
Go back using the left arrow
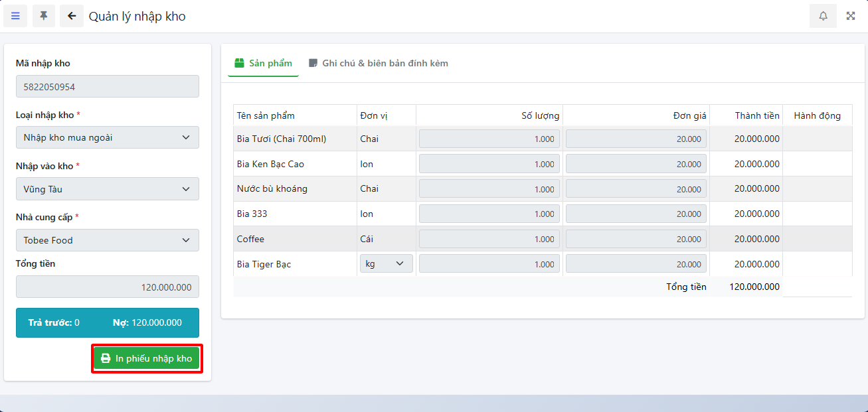coord(72,16)
